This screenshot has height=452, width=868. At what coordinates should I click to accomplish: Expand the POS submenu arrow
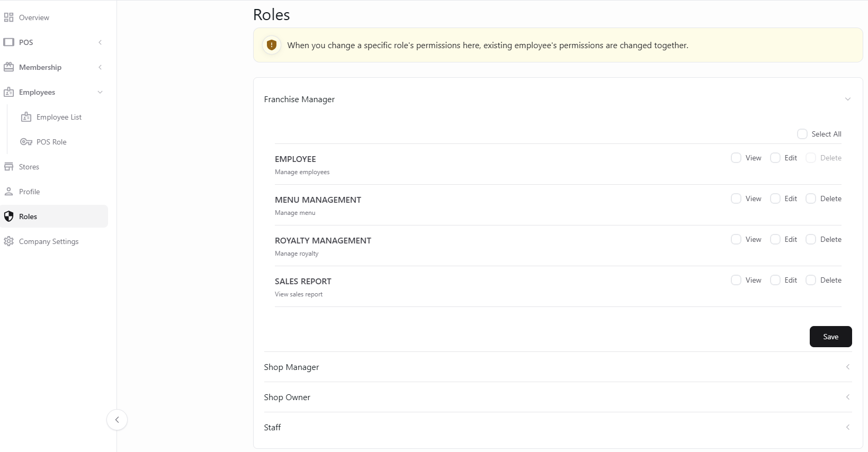100,42
